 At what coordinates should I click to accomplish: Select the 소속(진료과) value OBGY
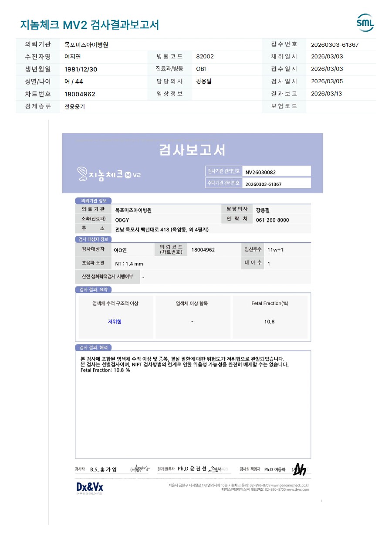122,220
